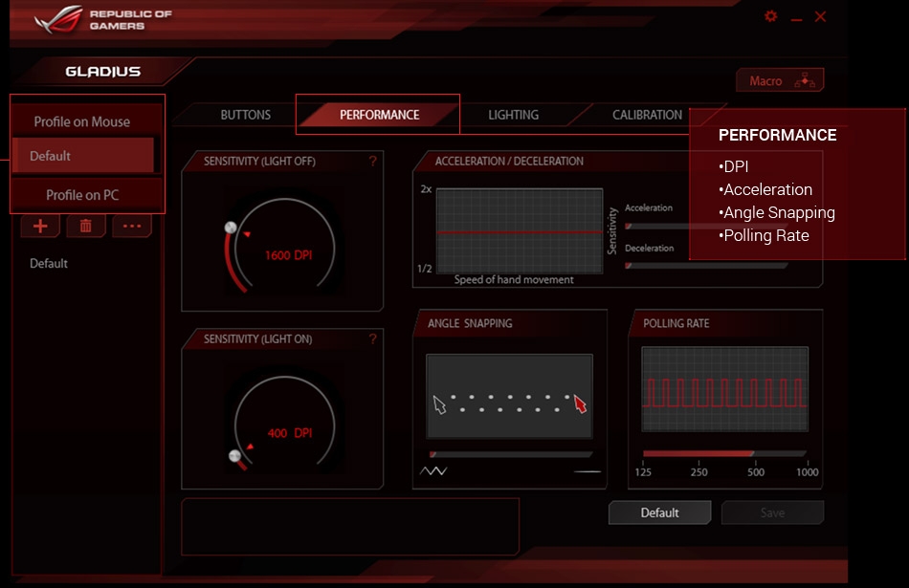This screenshot has width=909, height=588.
Task: Click the straight line angle snapping icon
Action: pyautogui.click(x=588, y=471)
